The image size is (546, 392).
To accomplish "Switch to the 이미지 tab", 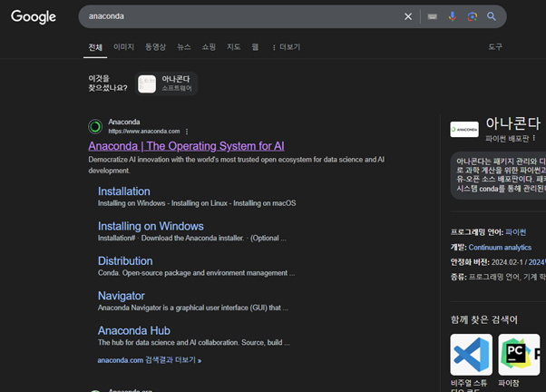I will pyautogui.click(x=123, y=47).
